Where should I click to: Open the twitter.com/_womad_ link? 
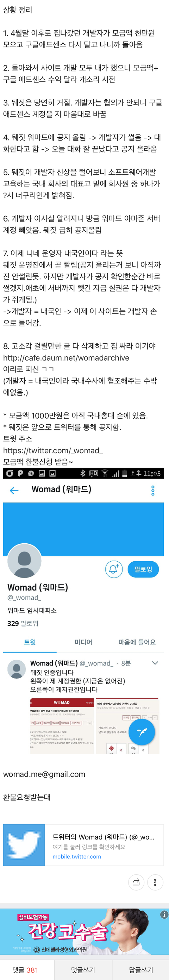pos(53,450)
